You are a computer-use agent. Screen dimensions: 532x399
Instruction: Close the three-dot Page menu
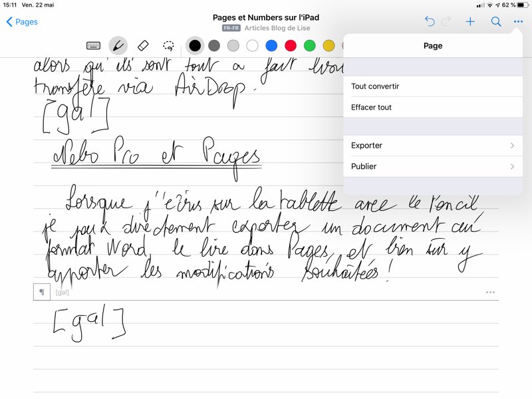tap(518, 22)
